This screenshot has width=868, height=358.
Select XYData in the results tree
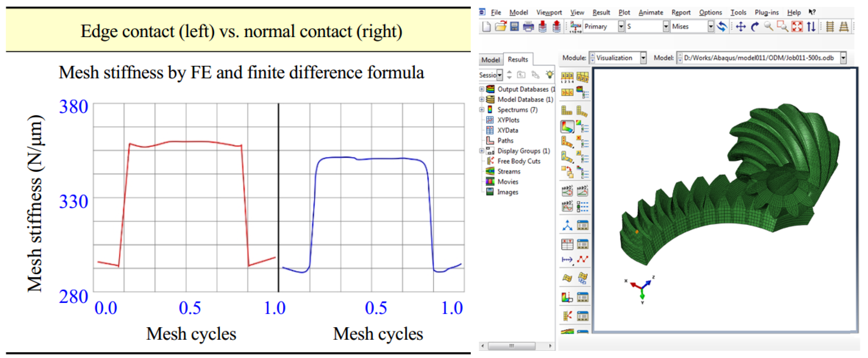pos(507,130)
